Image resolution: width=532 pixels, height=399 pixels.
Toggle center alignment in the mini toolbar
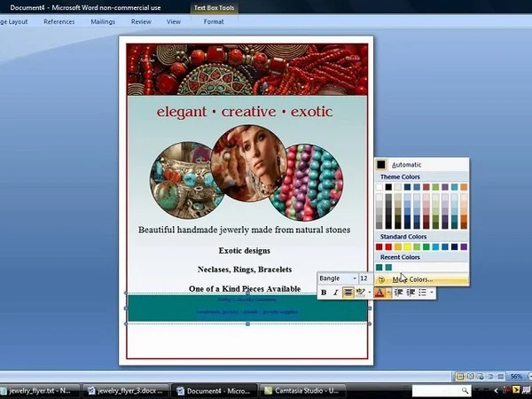point(348,293)
